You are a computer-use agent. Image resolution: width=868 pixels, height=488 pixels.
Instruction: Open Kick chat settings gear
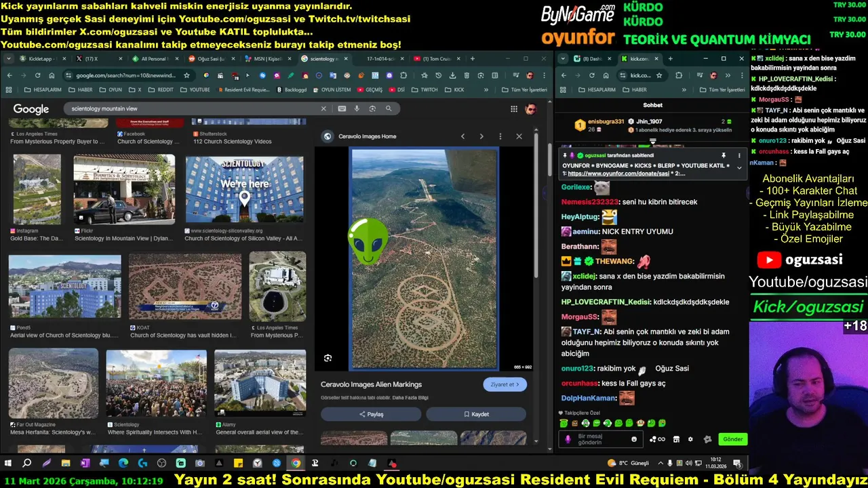pyautogui.click(x=690, y=439)
